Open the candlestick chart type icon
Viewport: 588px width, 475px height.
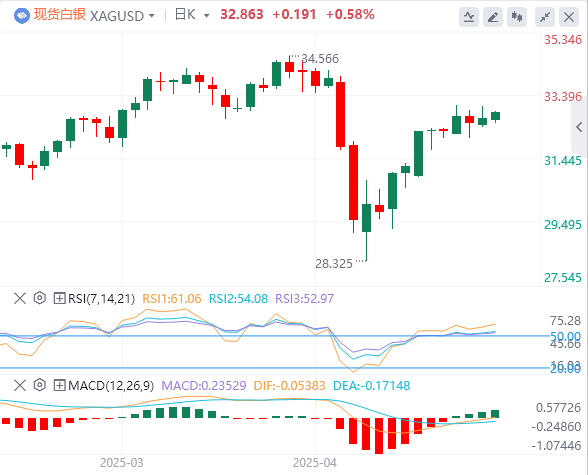(517, 17)
